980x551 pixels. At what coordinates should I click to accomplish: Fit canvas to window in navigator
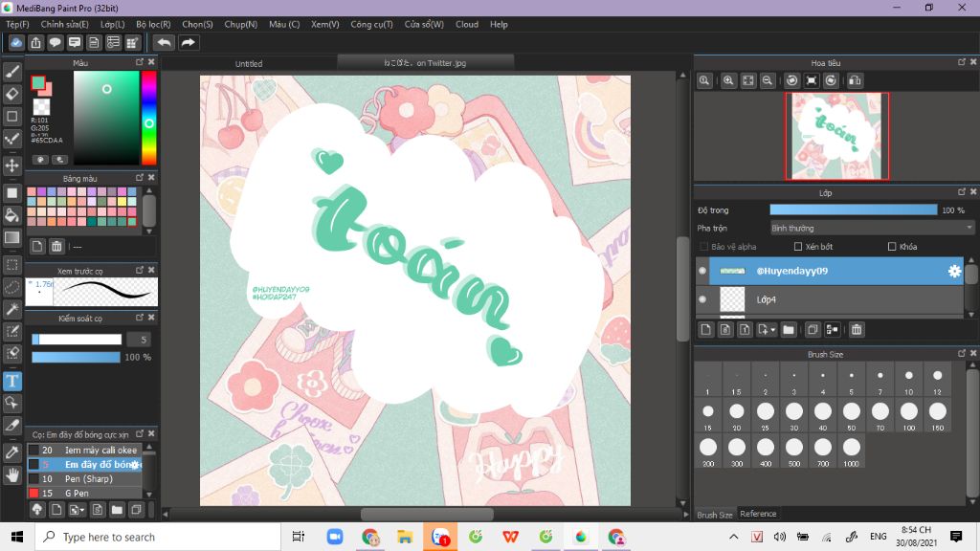tap(748, 80)
